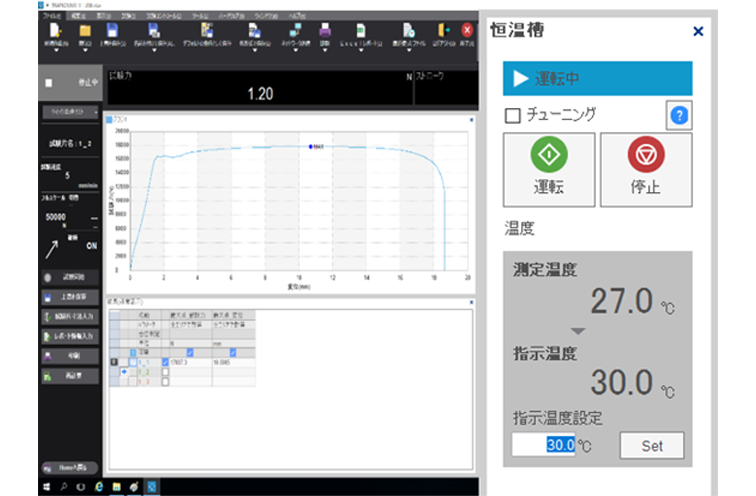Click the 運転中 status bar

[x=597, y=78]
